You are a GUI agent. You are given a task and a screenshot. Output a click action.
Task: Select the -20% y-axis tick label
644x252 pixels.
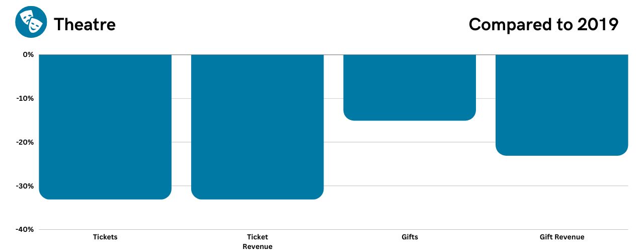(x=25, y=142)
